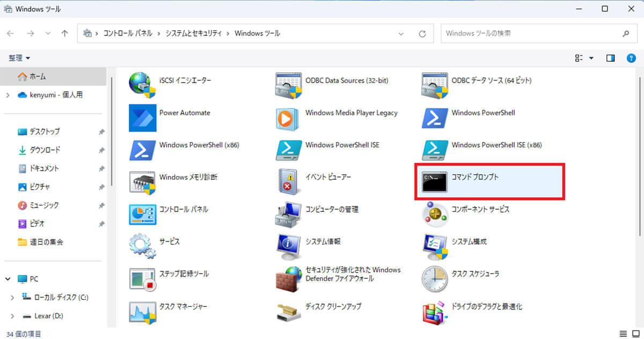
Task: Open the システム情報 icon
Action: coord(289,247)
